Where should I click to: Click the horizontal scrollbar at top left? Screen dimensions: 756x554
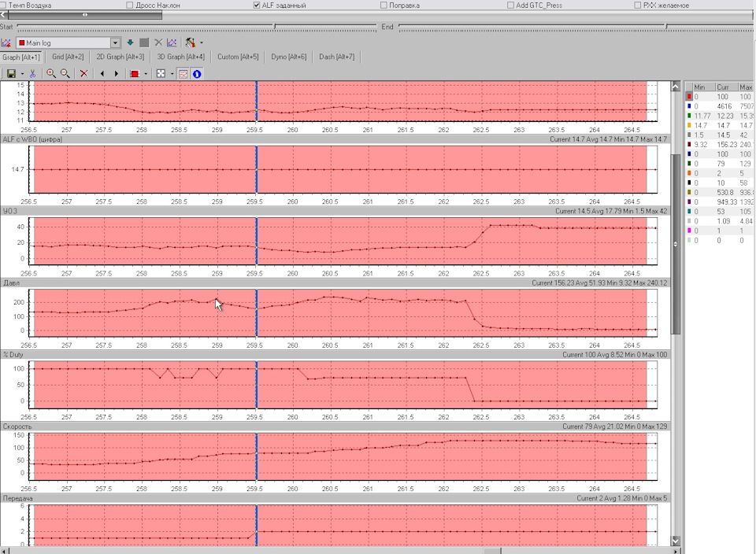[x=85, y=14]
